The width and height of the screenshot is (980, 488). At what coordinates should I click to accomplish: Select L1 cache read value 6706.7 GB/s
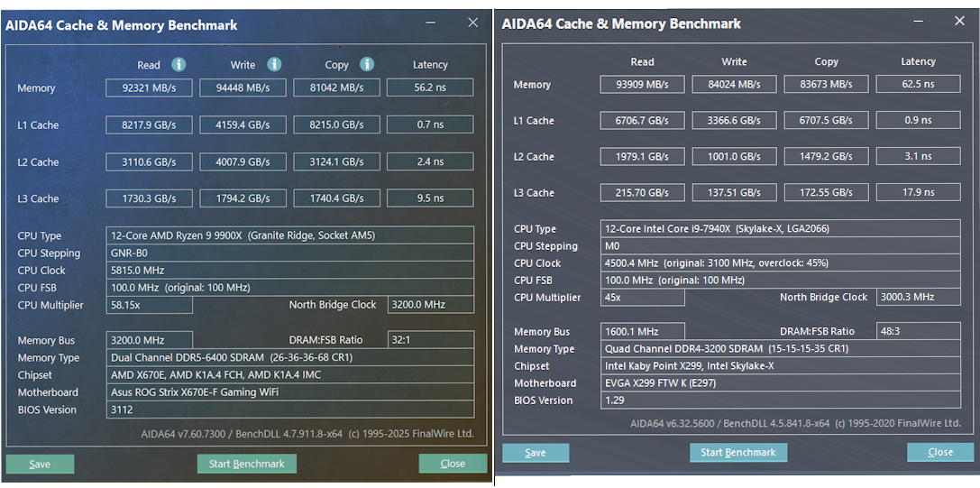[x=642, y=120]
